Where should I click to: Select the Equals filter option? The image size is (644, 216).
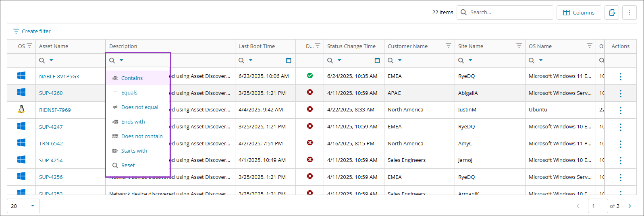(129, 93)
